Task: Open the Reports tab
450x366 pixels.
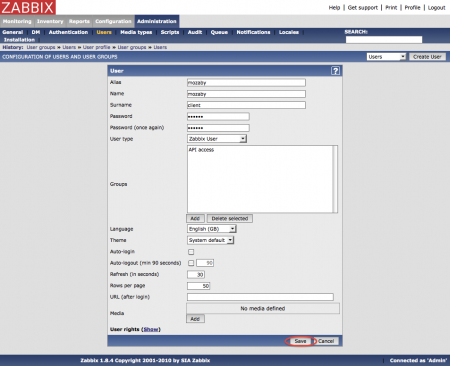Action: (x=79, y=21)
